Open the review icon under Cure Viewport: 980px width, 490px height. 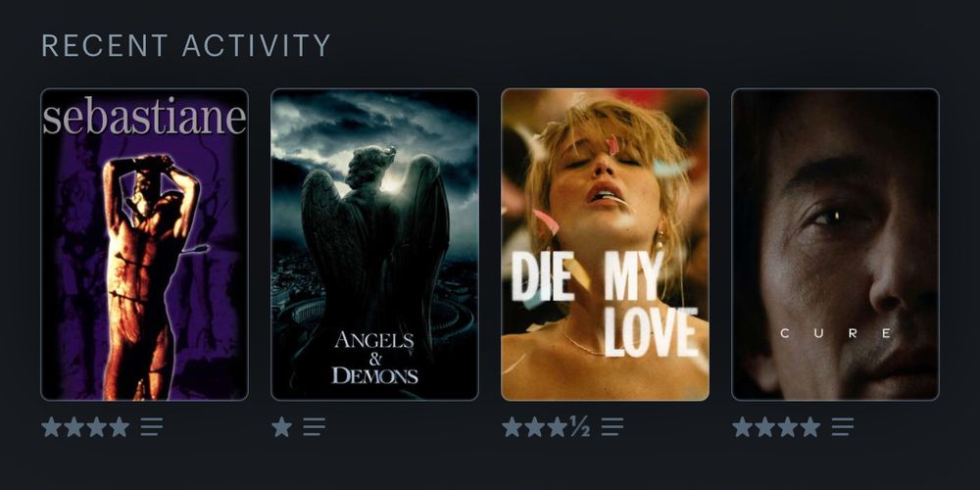(x=842, y=427)
